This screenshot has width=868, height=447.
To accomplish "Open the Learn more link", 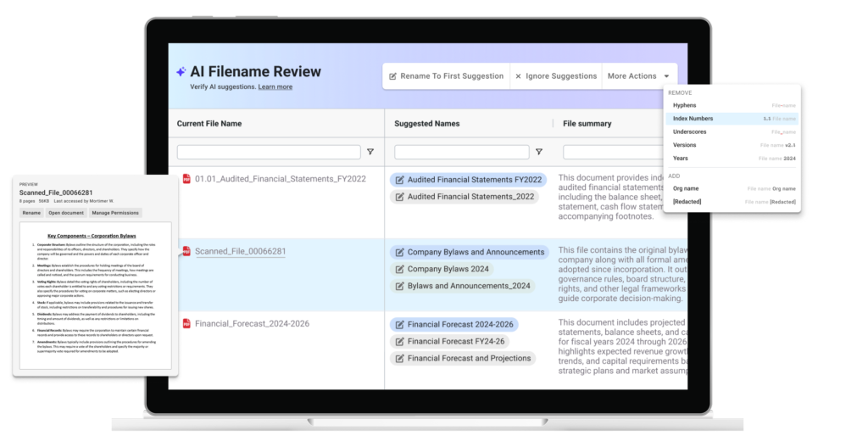I will coord(275,87).
